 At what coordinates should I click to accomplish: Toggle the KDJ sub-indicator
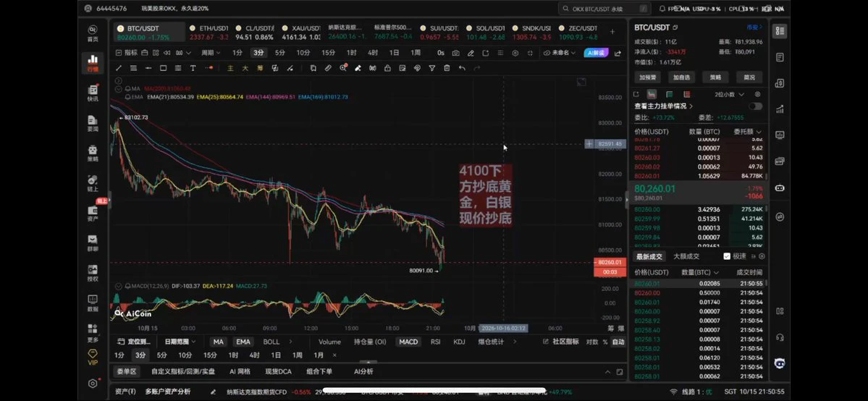coord(459,342)
